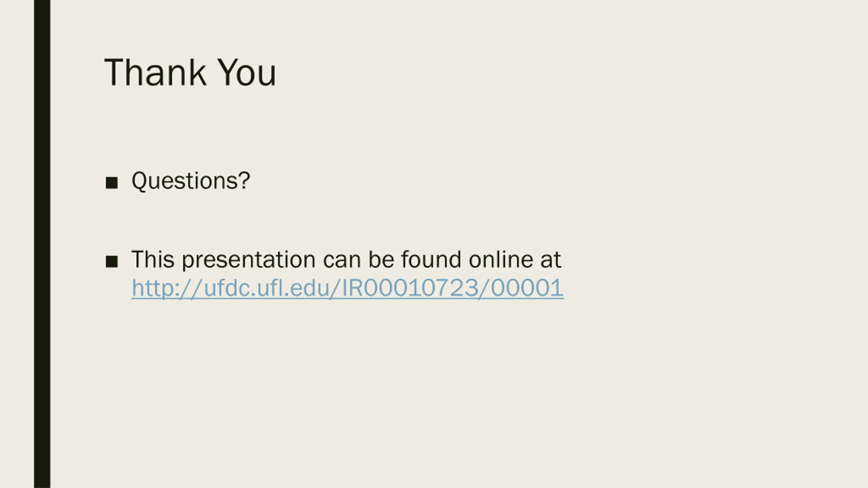Open the ufdc.ufl.edu/IR00010723/00001 hyperlink
The image size is (868, 488).
tap(348, 288)
